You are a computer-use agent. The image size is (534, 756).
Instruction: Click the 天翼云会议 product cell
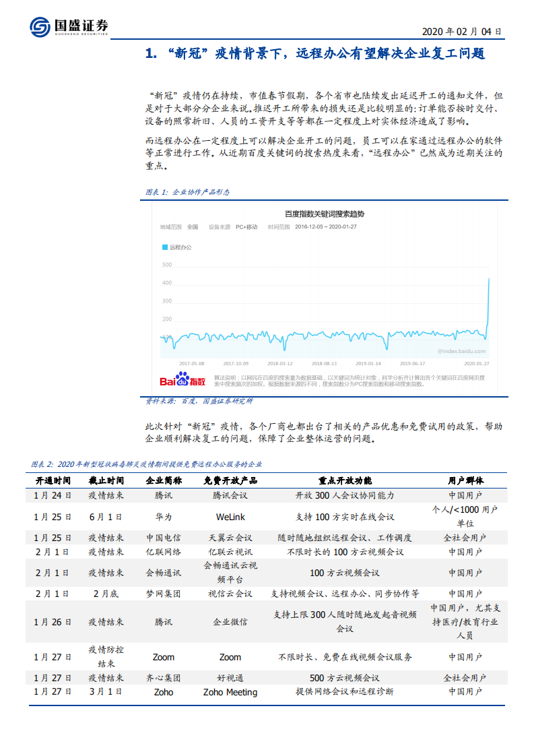click(230, 538)
